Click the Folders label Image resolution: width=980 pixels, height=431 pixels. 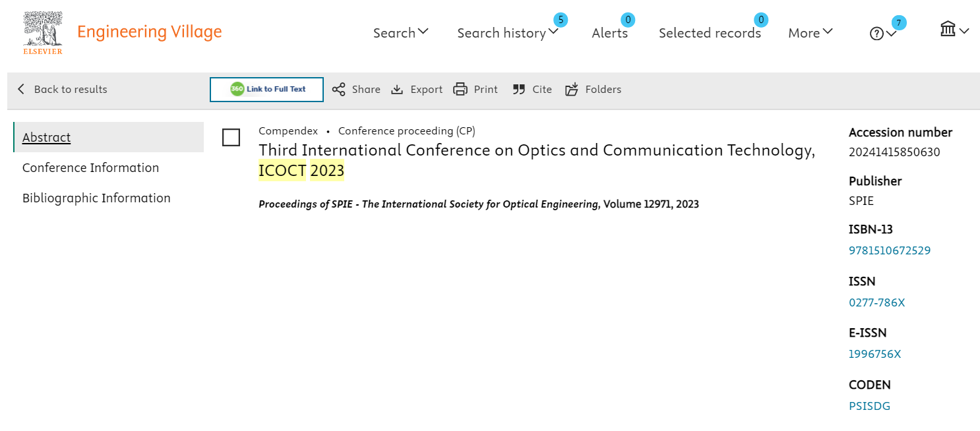pos(603,89)
